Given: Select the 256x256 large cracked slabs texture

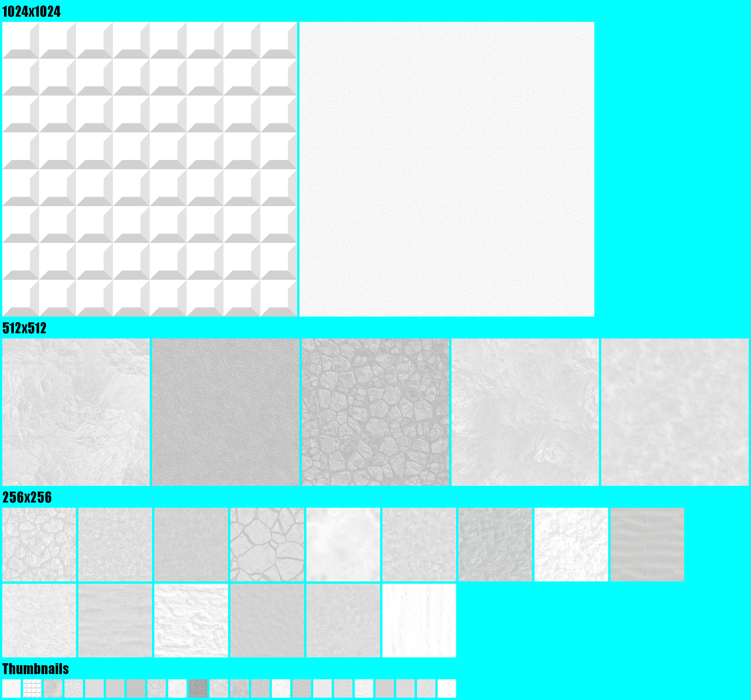Looking at the screenshot, I should [x=267, y=545].
